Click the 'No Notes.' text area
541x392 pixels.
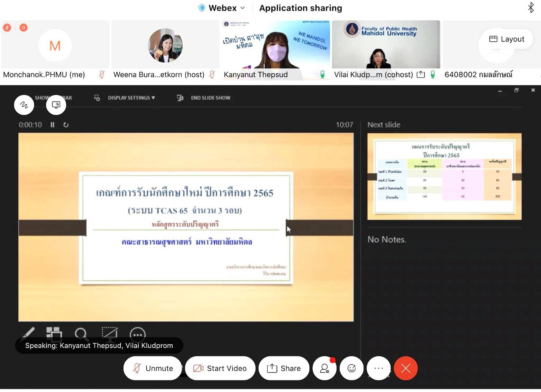(387, 239)
